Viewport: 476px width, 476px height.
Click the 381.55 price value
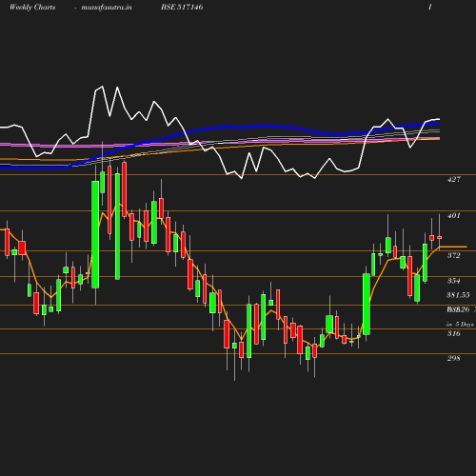point(458,295)
